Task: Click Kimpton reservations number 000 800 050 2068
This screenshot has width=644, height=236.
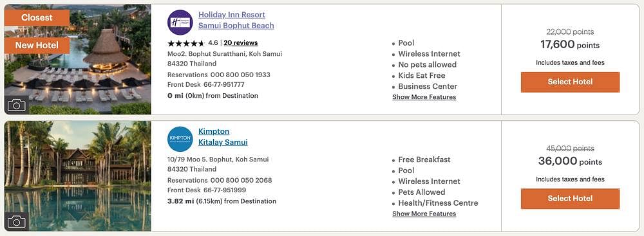Action: [x=241, y=180]
